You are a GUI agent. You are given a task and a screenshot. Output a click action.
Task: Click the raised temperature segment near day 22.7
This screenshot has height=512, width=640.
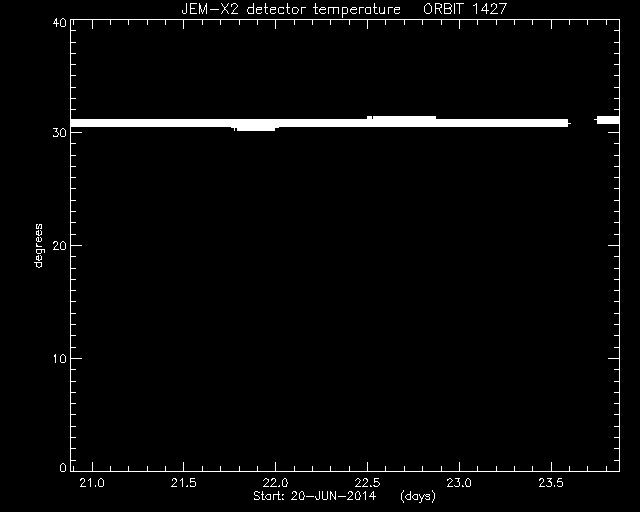402,118
